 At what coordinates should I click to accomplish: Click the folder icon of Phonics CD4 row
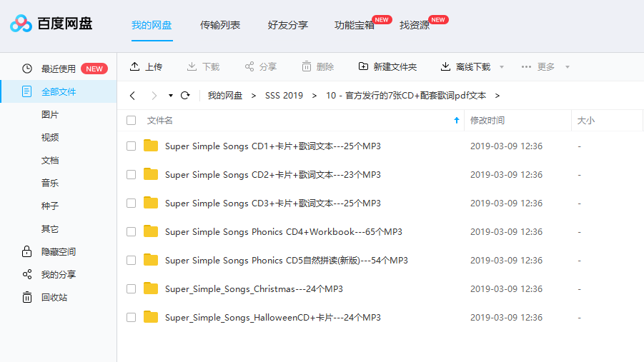(151, 231)
